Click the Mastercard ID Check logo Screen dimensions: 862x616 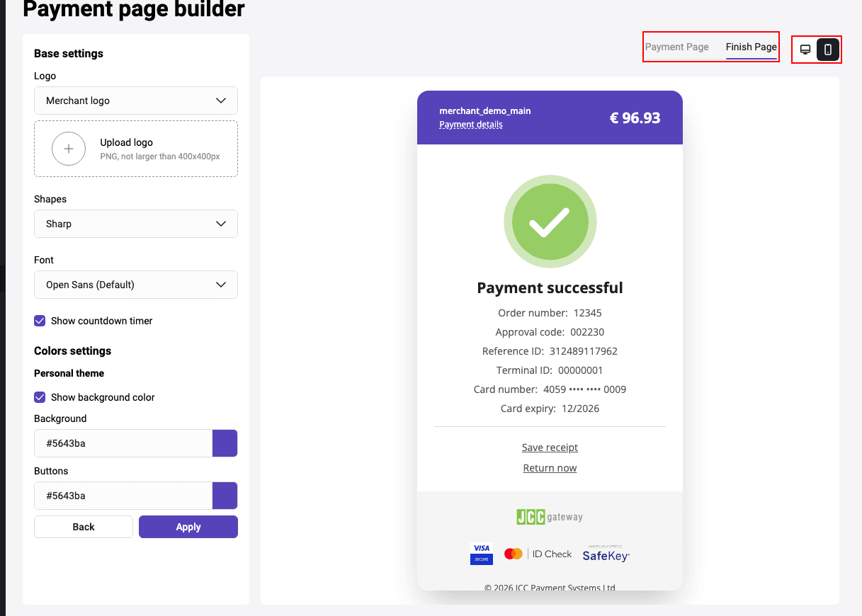pos(538,554)
